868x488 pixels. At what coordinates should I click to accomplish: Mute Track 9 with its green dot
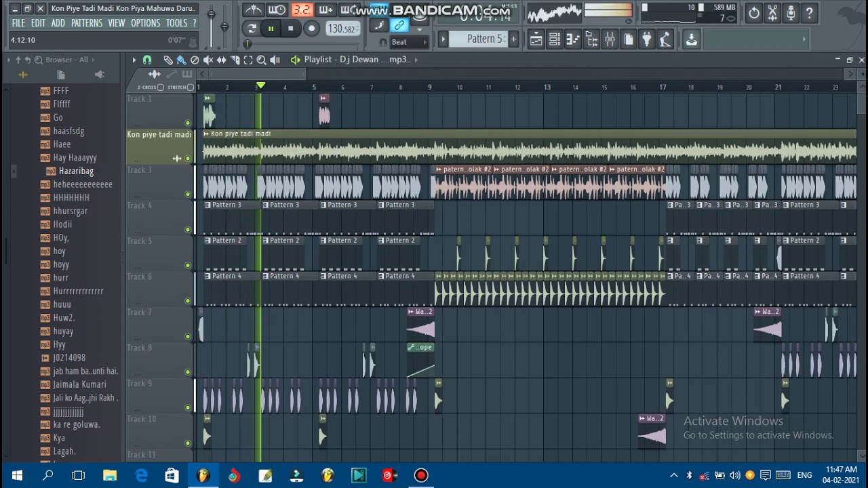pos(188,407)
